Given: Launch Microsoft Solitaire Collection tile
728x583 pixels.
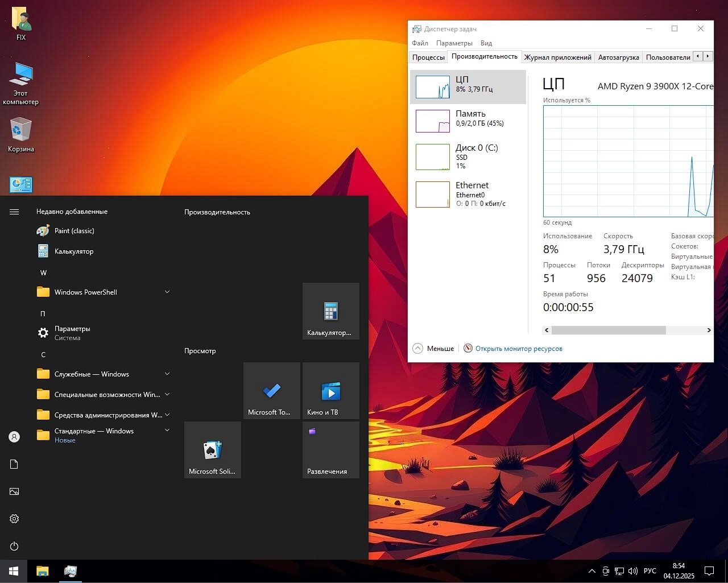Looking at the screenshot, I should coord(212,449).
